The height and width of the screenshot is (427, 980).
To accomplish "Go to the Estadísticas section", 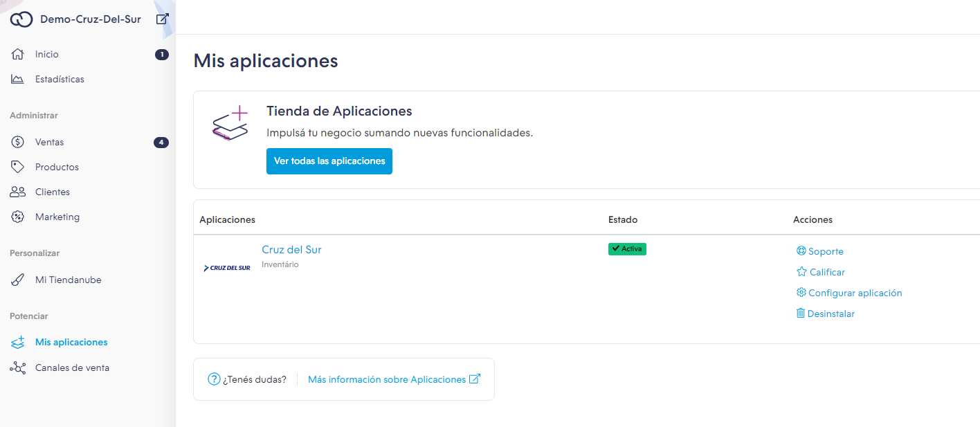I will 60,79.
